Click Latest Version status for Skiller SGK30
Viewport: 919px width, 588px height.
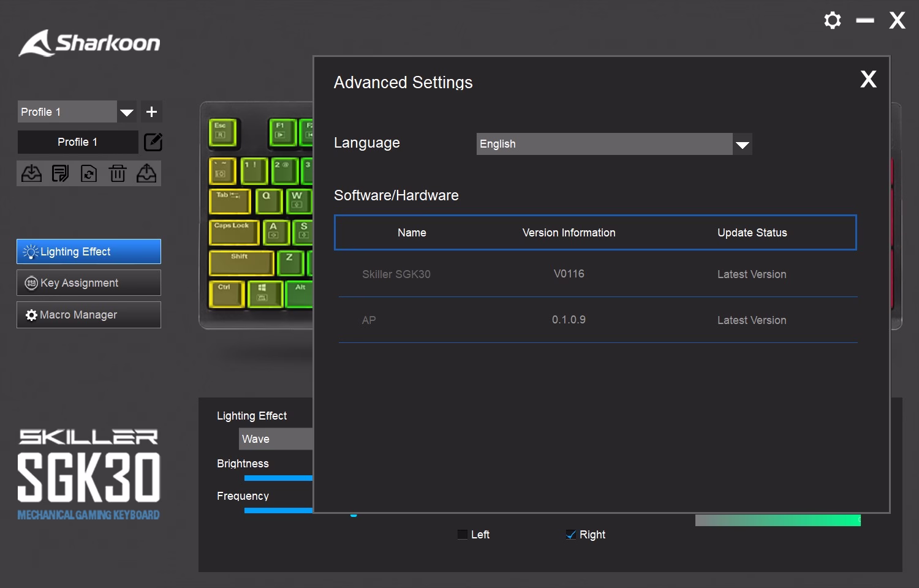[x=752, y=274]
